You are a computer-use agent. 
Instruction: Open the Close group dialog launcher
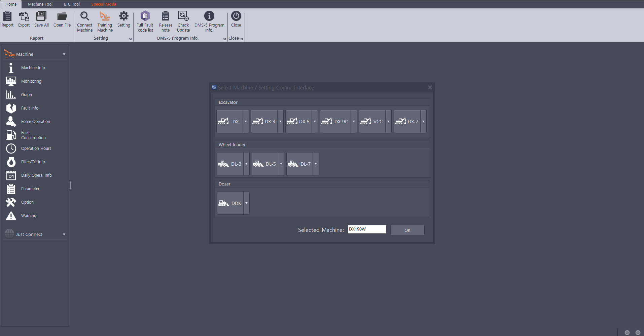pos(242,39)
